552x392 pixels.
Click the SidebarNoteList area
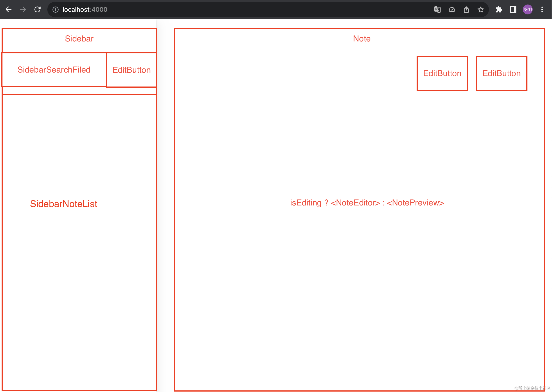coord(64,204)
